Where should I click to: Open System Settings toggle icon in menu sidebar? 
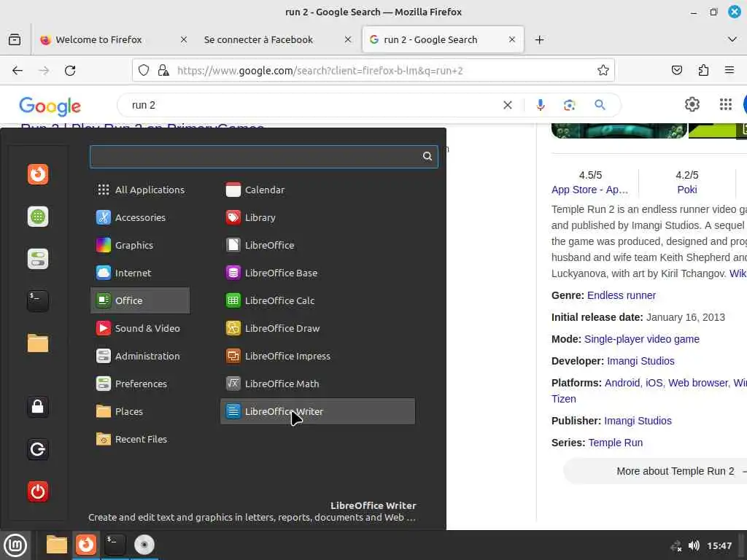pyautogui.click(x=38, y=259)
